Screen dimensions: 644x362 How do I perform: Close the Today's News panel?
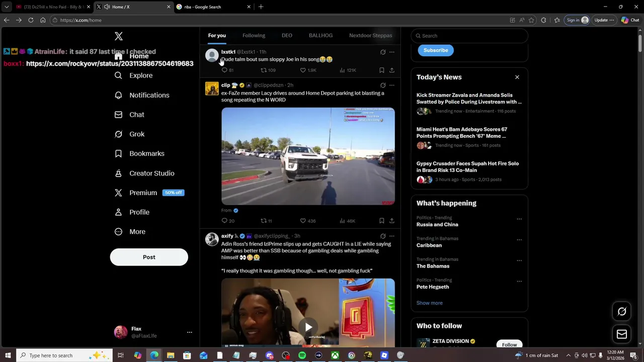coord(517,77)
